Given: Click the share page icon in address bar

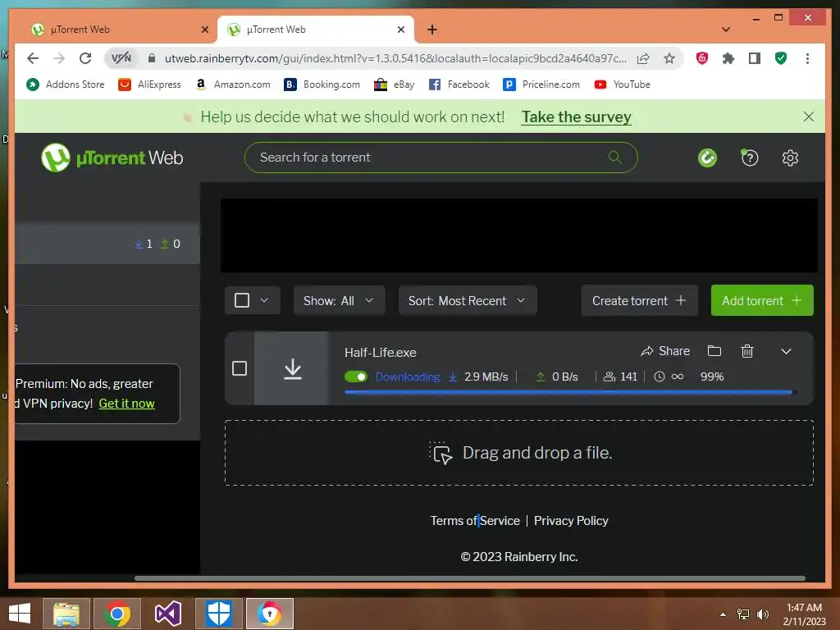Looking at the screenshot, I should pos(643,58).
